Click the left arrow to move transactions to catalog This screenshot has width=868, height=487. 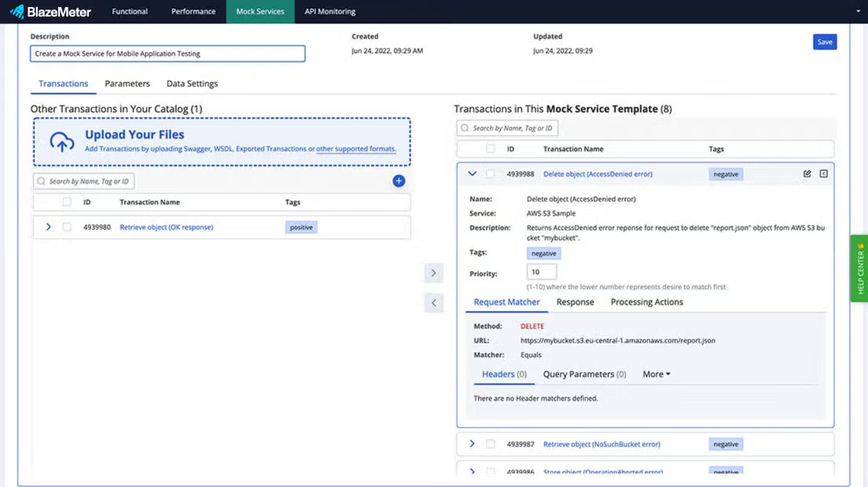(x=433, y=302)
